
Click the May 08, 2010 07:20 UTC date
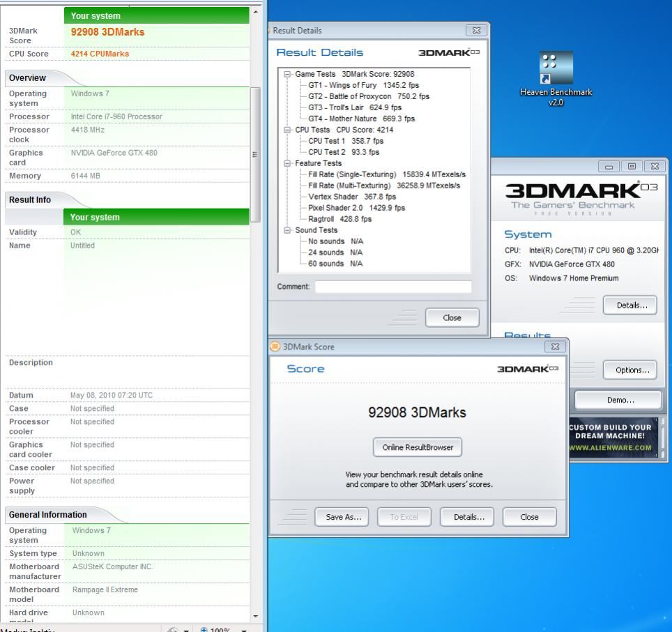click(112, 396)
